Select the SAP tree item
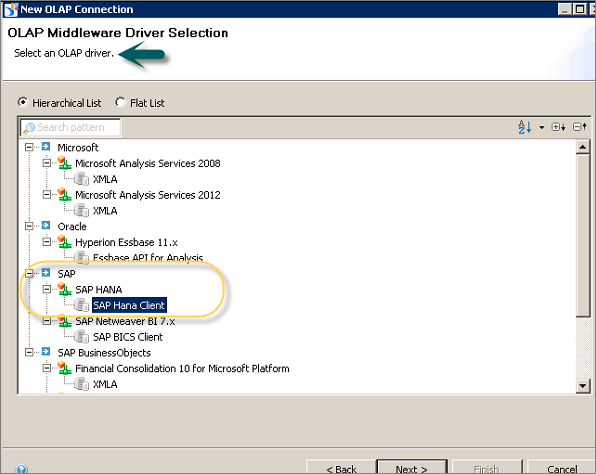This screenshot has height=474, width=596. (x=67, y=274)
